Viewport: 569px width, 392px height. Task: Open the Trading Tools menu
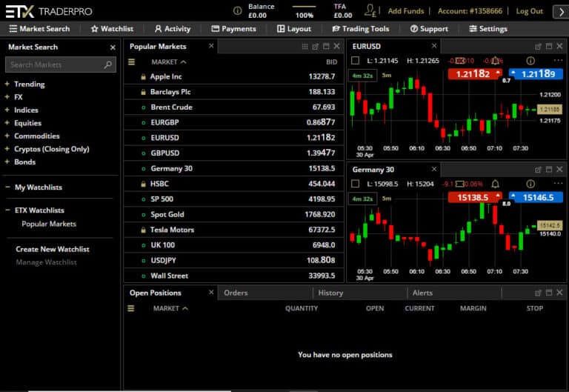point(361,29)
